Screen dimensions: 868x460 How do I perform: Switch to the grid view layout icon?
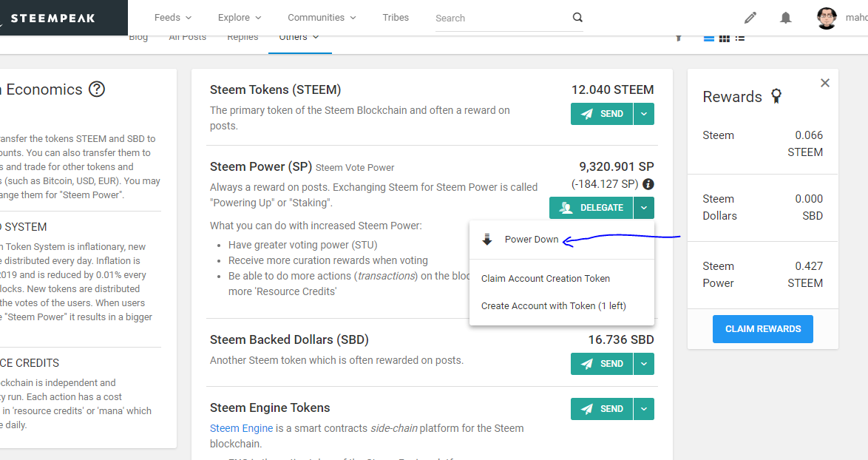pos(725,38)
